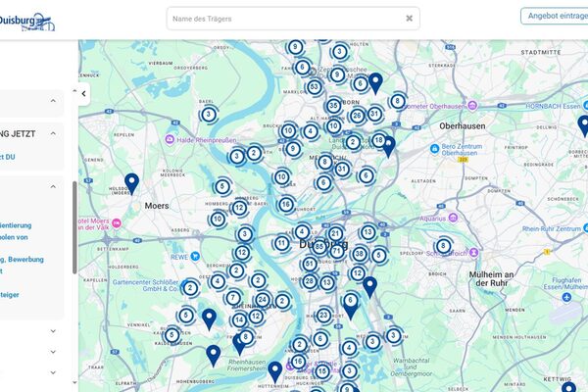The width and height of the screenshot is (588, 392).
Task: Focus the 'Name des Trägers' search field
Action: pos(284,19)
